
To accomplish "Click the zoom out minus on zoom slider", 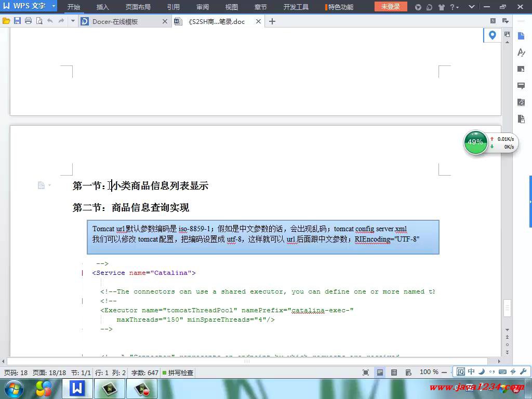I will click(x=443, y=373).
